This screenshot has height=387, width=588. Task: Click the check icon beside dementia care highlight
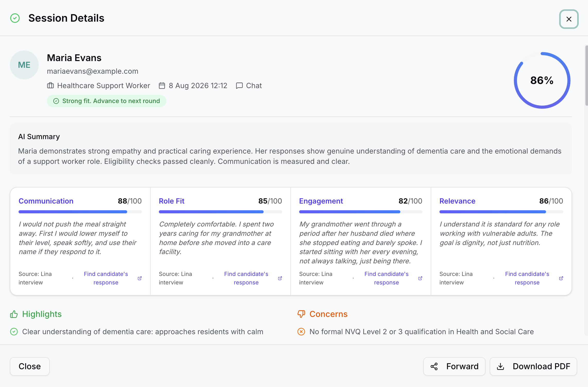pyautogui.click(x=14, y=332)
